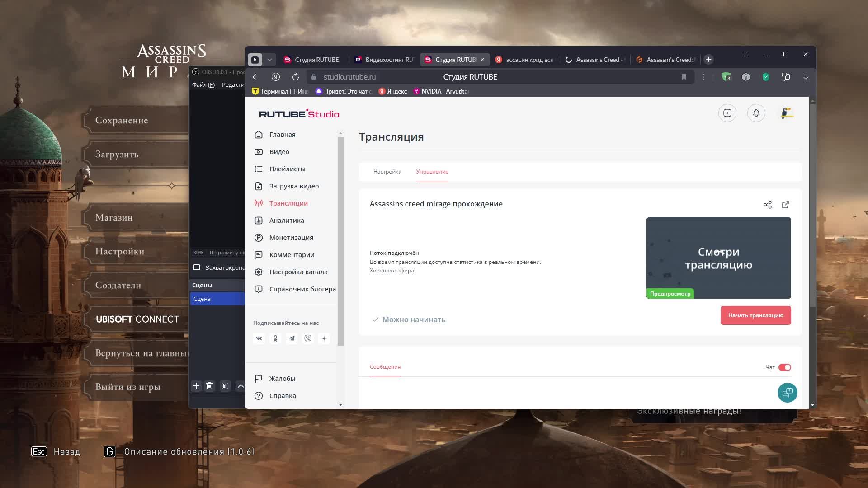The width and height of the screenshot is (868, 488).
Task: Click the support chat bubble button
Action: pos(787,392)
